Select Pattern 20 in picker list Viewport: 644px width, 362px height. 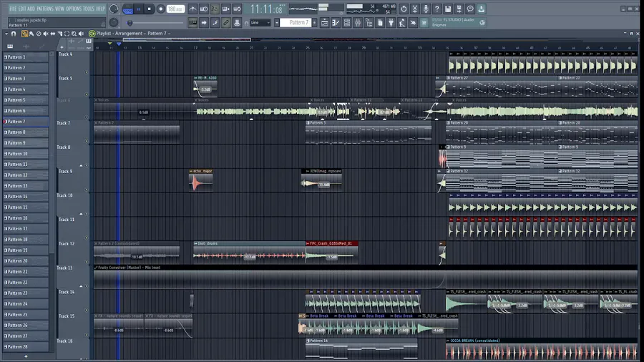tap(26, 260)
